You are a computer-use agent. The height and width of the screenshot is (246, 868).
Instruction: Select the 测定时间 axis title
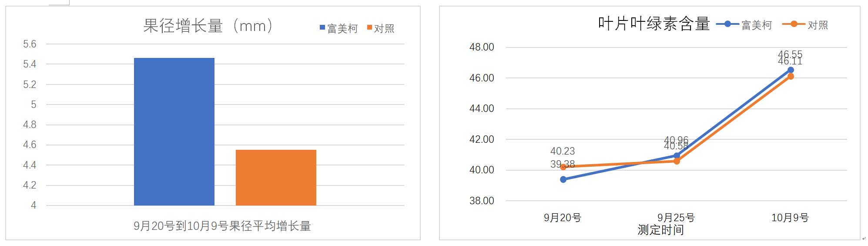pos(660,230)
